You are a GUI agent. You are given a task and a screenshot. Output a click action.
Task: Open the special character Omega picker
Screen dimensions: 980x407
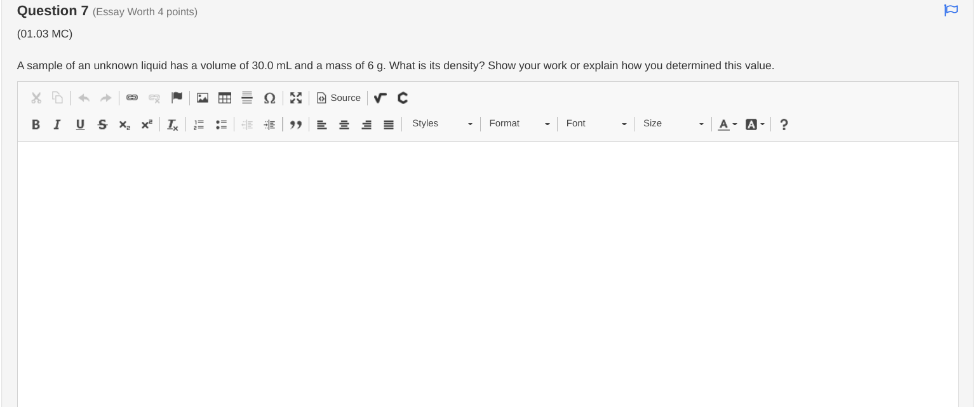269,98
